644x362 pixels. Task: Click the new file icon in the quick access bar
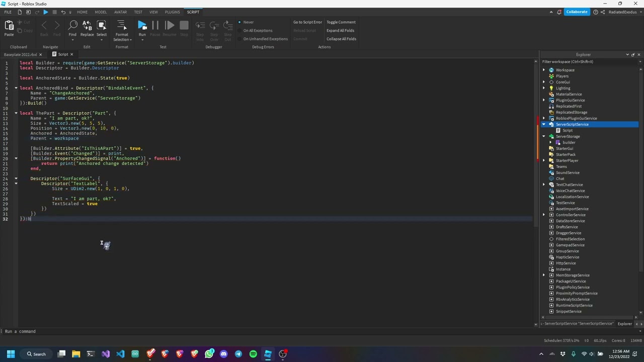coord(20,12)
